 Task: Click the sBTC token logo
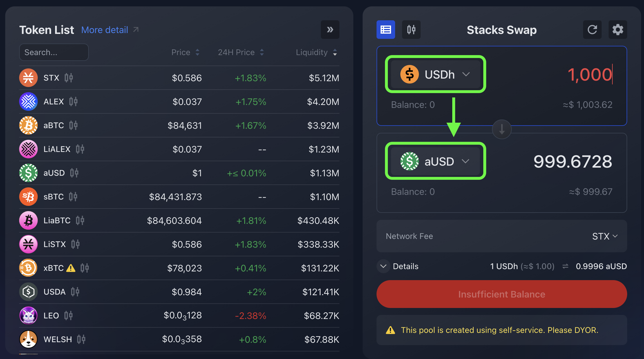pos(28,197)
